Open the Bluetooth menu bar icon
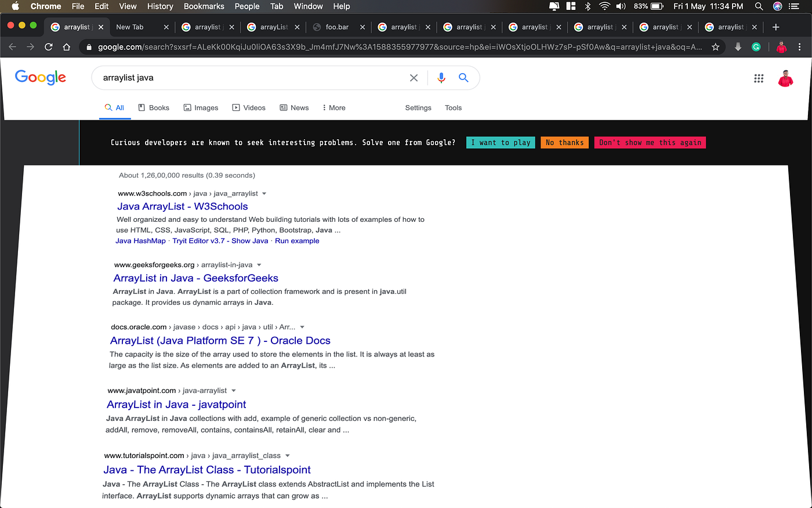 (588, 6)
